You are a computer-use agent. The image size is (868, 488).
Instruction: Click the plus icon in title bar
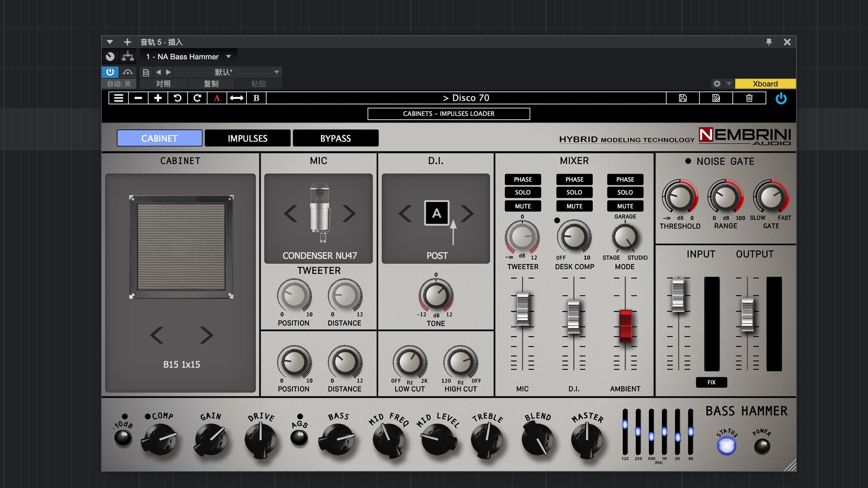pyautogui.click(x=127, y=42)
